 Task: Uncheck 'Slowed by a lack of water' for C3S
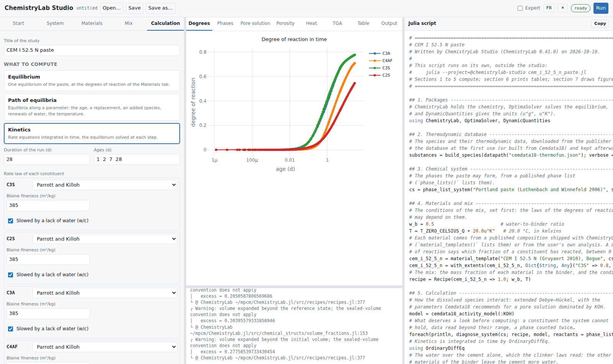point(11,221)
